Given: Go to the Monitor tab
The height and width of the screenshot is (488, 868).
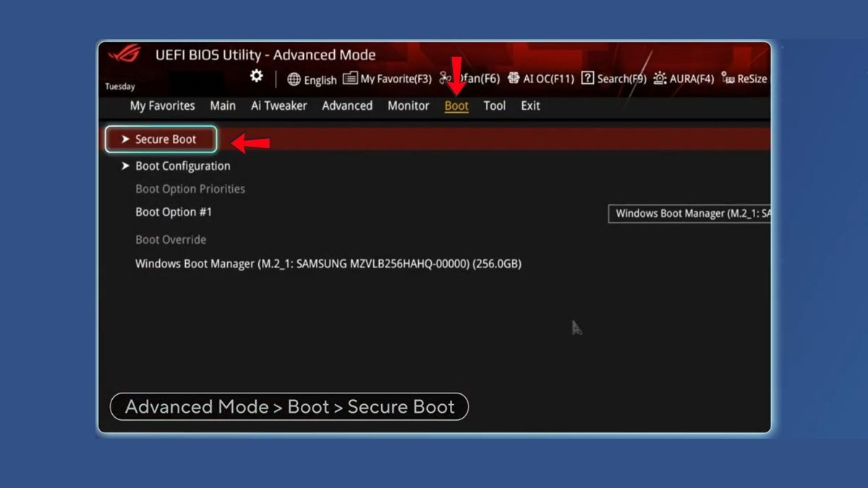Looking at the screenshot, I should [x=409, y=106].
